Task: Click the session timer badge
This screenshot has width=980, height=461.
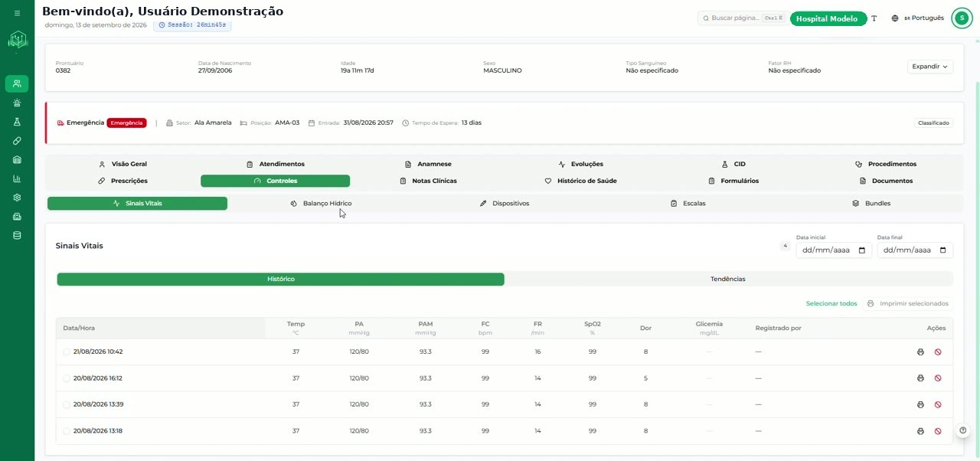Action: click(192, 25)
